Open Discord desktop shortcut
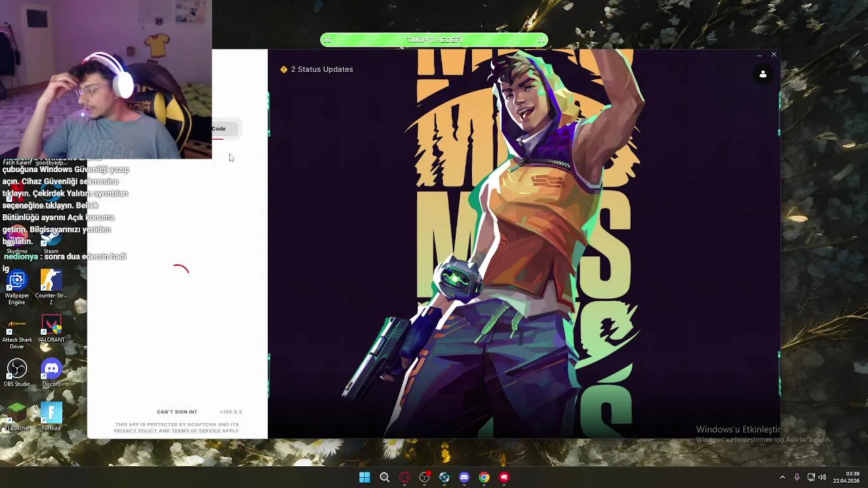Viewport: 868px width, 488px height. pyautogui.click(x=52, y=373)
